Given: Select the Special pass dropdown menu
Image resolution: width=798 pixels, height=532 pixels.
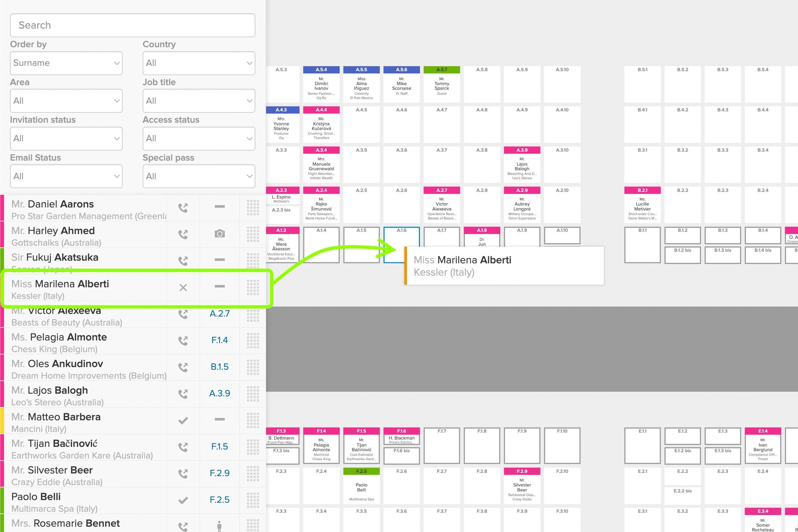Looking at the screenshot, I should [x=199, y=176].
